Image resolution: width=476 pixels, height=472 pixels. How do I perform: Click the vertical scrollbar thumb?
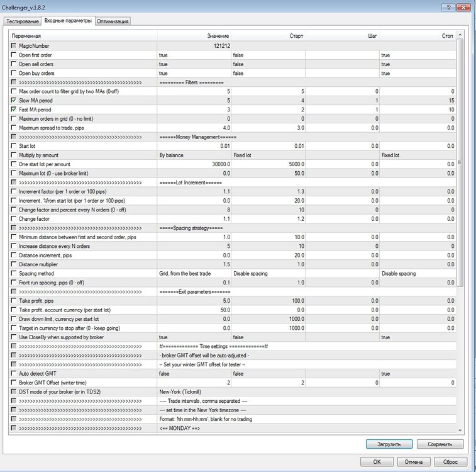tap(460, 162)
